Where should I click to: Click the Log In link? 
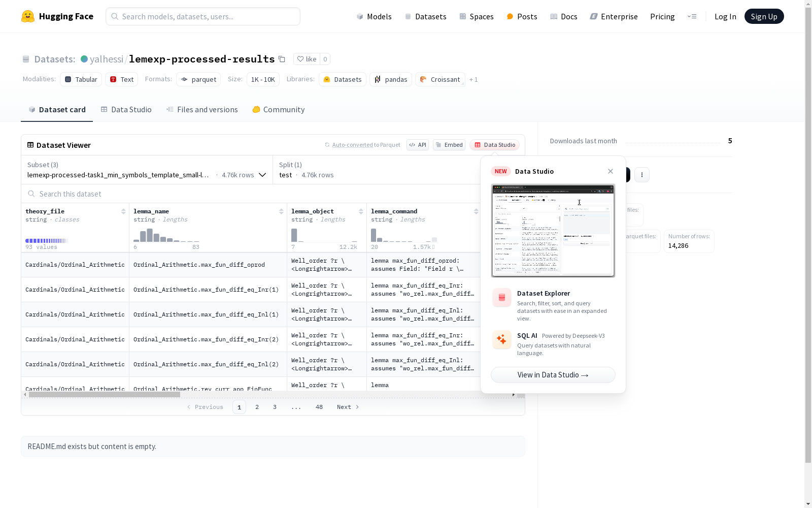[x=725, y=16]
